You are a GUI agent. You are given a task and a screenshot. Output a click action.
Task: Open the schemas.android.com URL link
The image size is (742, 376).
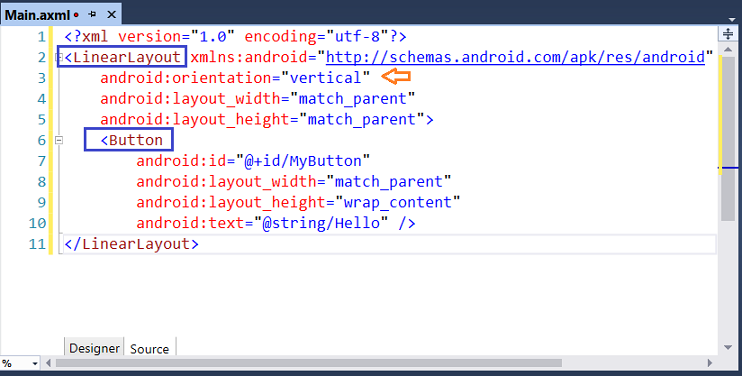click(x=515, y=57)
